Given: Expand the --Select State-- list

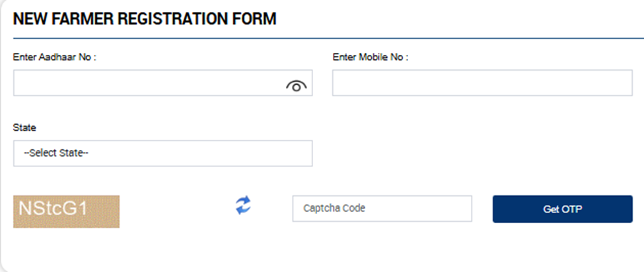Looking at the screenshot, I should (x=163, y=153).
